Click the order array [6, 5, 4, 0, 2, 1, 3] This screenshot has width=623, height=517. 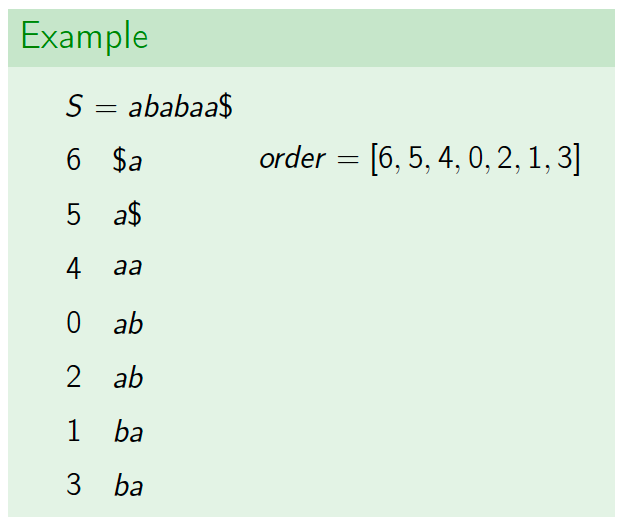tap(476, 159)
